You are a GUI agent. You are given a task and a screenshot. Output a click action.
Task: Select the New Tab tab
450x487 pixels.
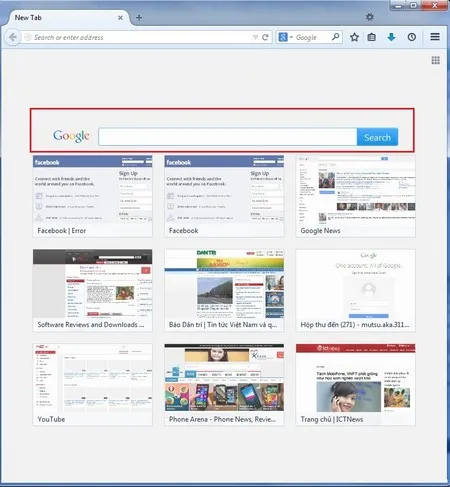click(67, 18)
